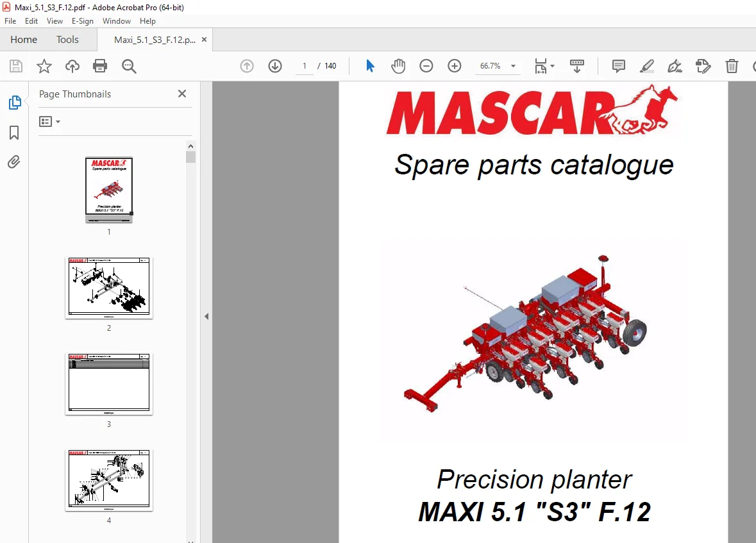Select page 2 thumbnail
Viewport: 756px width, 543px height.
tap(109, 288)
